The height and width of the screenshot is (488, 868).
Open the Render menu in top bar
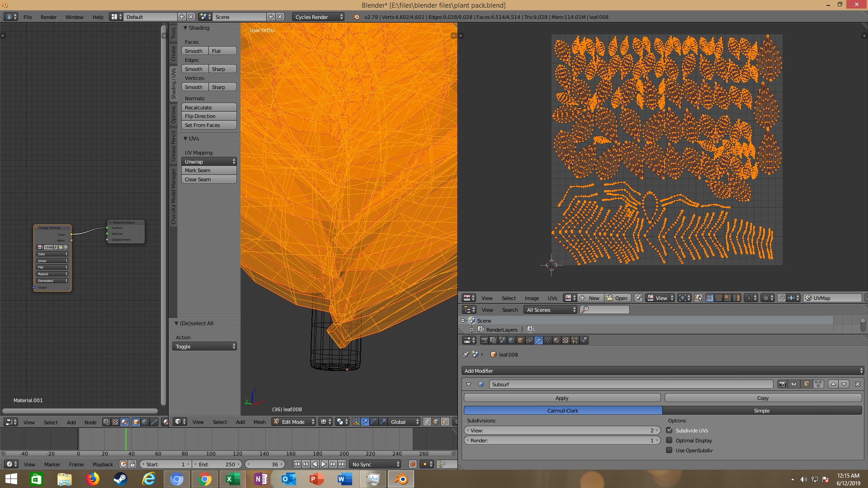pyautogui.click(x=48, y=17)
